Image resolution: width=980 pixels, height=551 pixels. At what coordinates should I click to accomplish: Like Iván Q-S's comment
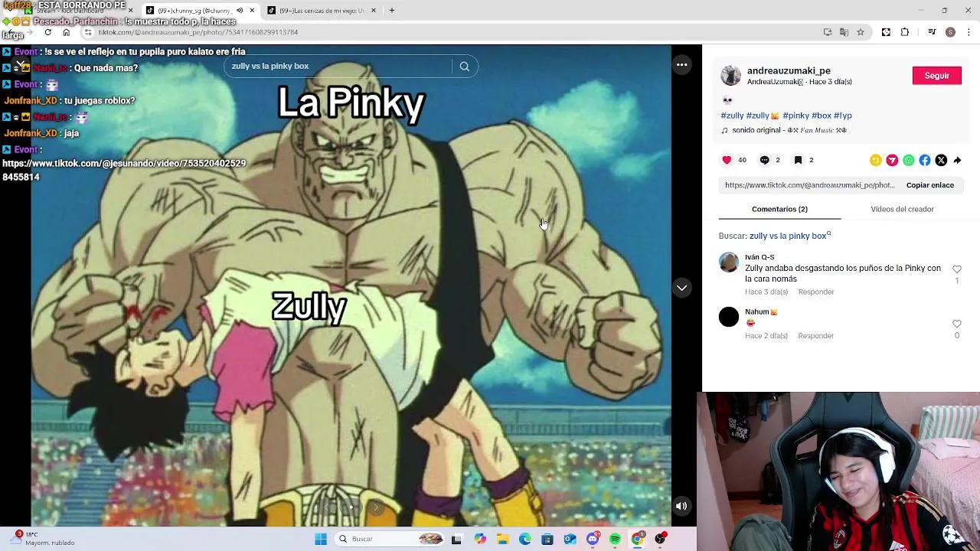[956, 269]
